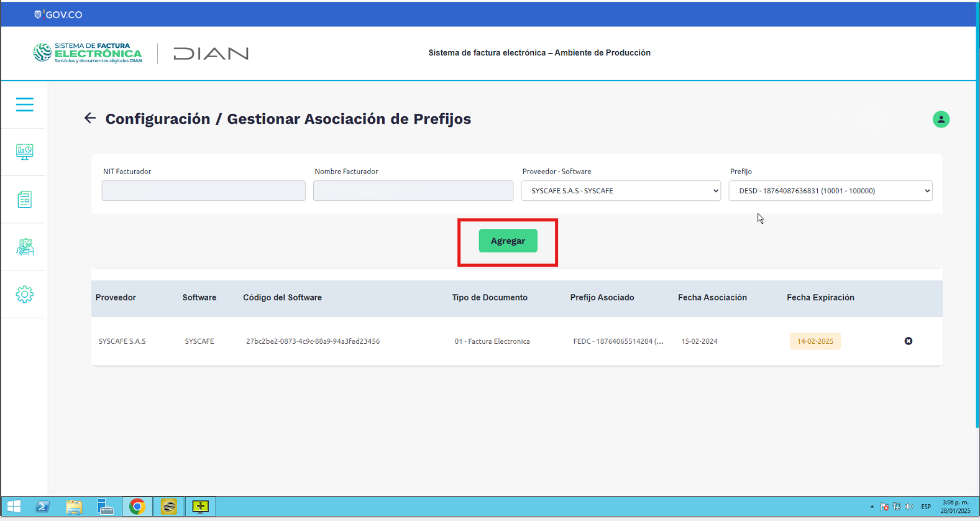Click the 14-02-2025 expiration date badge
The width and height of the screenshot is (980, 521).
[815, 341]
